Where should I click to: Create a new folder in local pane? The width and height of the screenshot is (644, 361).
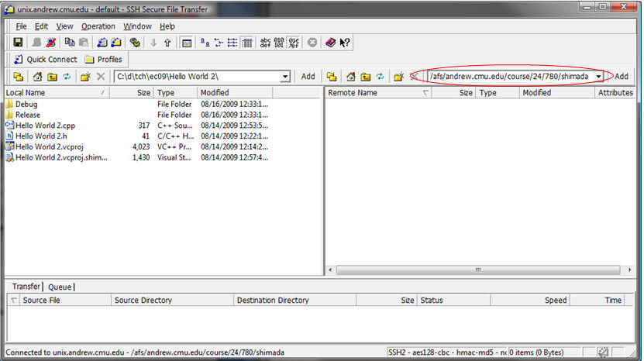point(85,77)
